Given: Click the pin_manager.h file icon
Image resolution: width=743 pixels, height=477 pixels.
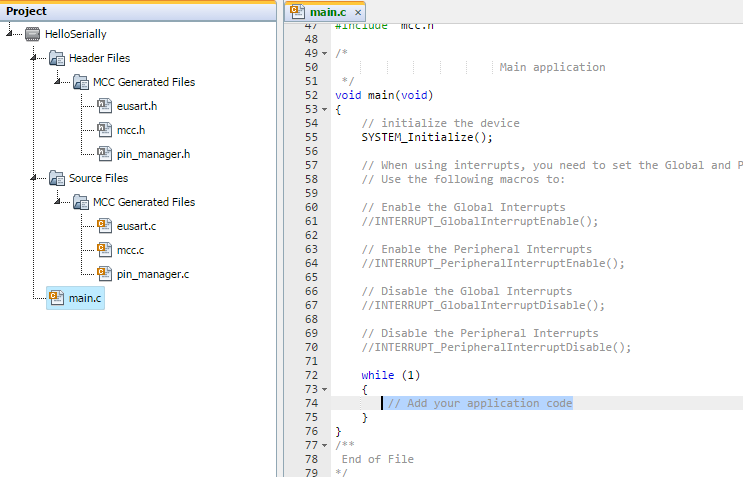Looking at the screenshot, I should click(x=105, y=154).
